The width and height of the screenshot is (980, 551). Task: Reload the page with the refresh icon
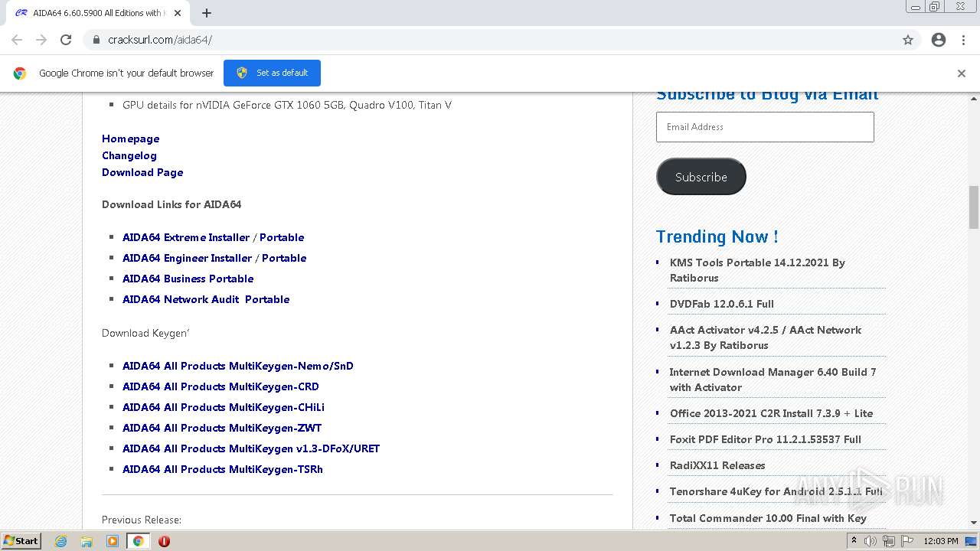pyautogui.click(x=66, y=40)
